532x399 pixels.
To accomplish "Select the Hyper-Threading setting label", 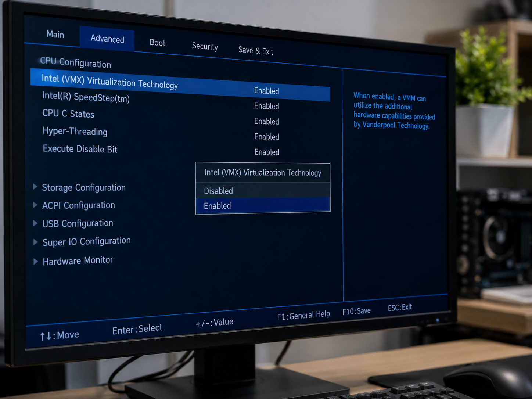I will 75,131.
